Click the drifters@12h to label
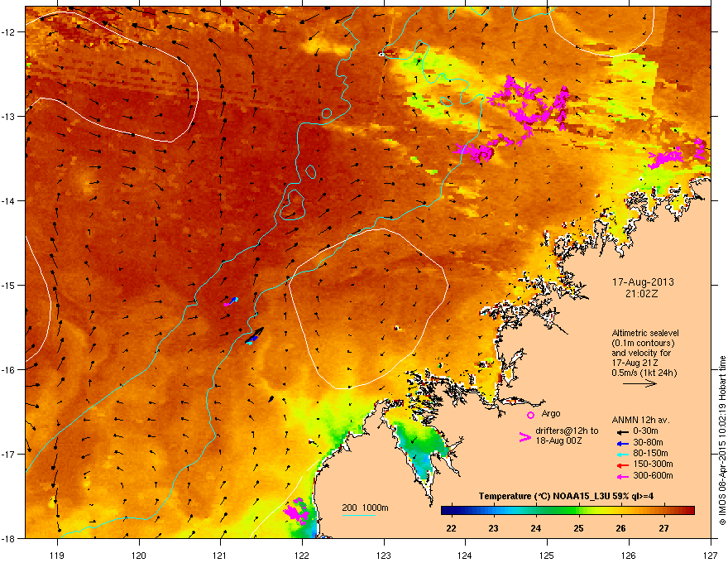This screenshot has width=728, height=563. coord(567,431)
